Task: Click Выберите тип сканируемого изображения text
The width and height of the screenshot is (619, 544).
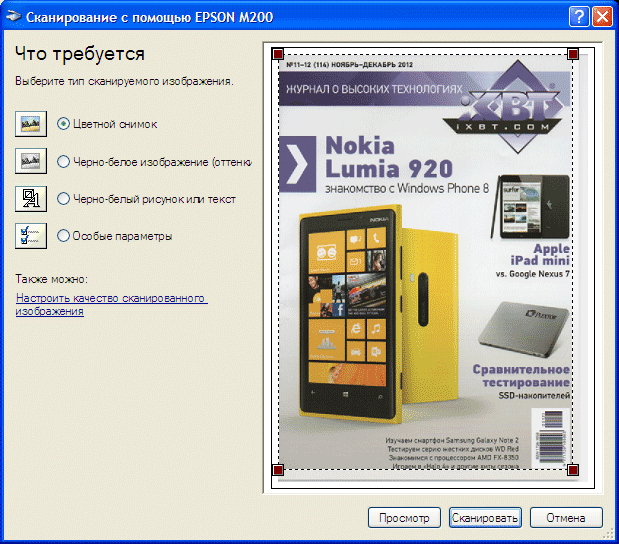Action: (124, 81)
